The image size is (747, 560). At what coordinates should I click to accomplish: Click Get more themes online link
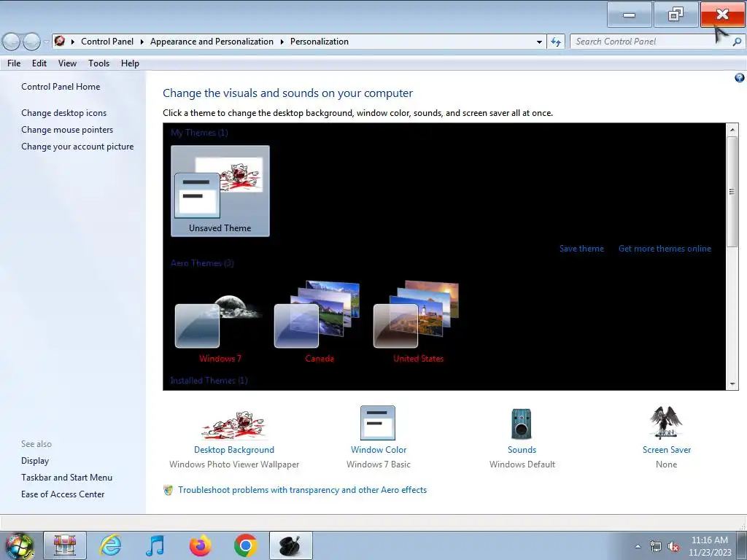pyautogui.click(x=665, y=249)
